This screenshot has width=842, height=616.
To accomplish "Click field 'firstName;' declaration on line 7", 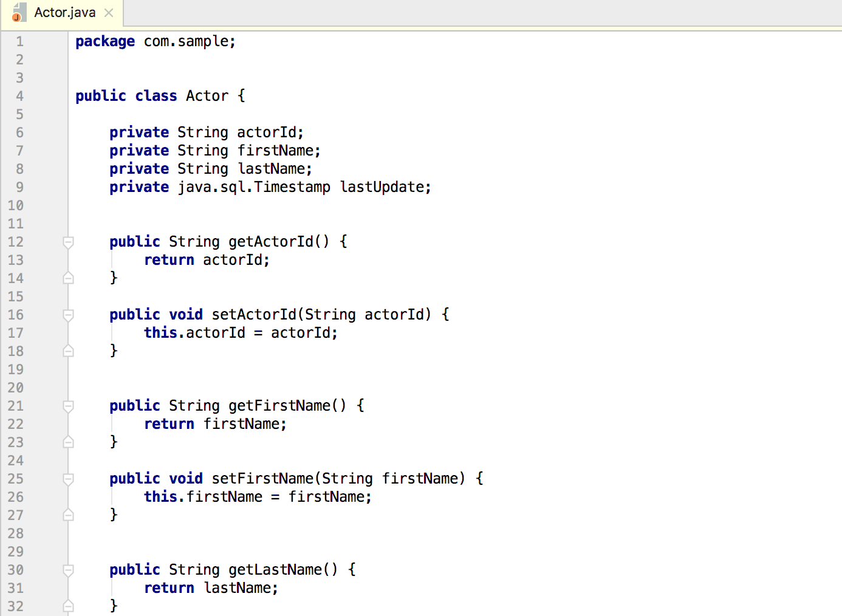I will [x=279, y=151].
